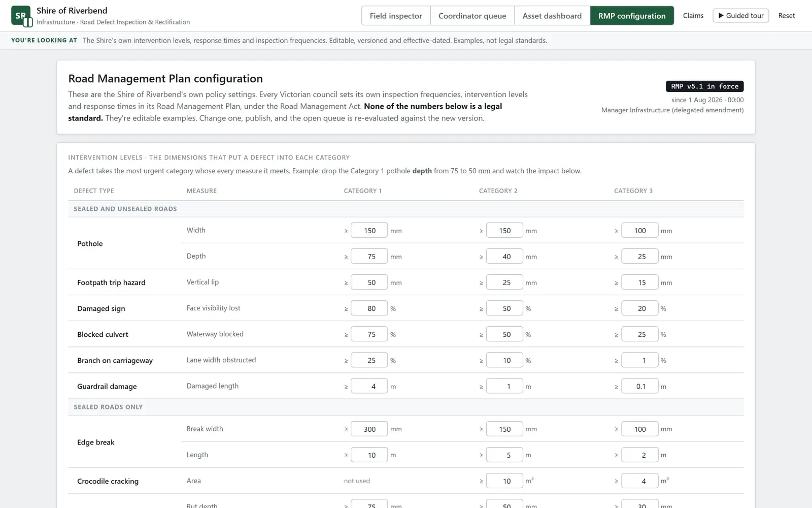Switch to the Coordinator queue tab
This screenshot has height=508, width=812.
click(x=472, y=16)
